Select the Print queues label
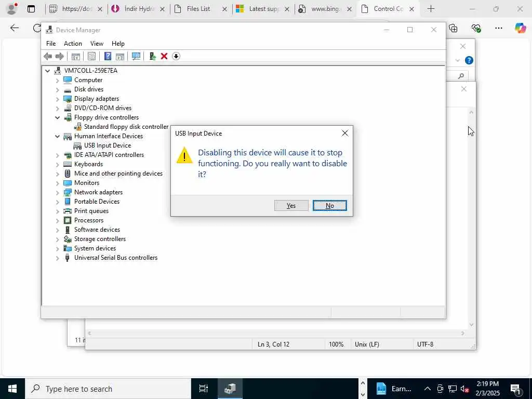Screen dimensions: 532x399 click(x=91, y=211)
